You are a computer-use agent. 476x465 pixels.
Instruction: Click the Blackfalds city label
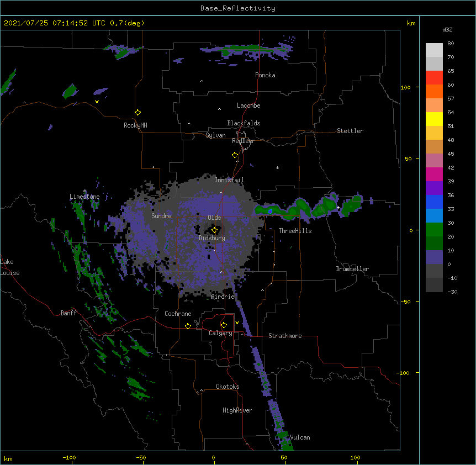click(x=244, y=123)
